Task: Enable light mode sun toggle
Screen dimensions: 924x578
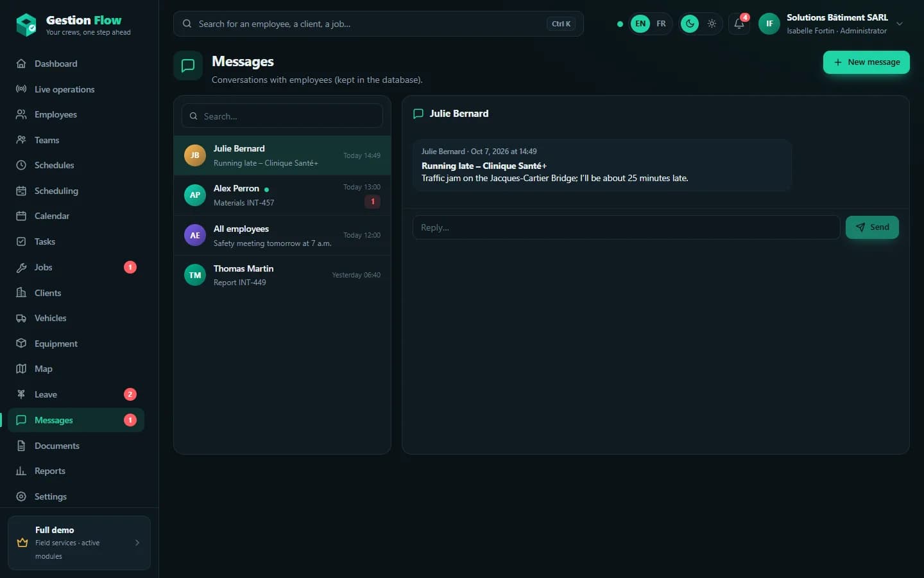Action: (x=712, y=24)
